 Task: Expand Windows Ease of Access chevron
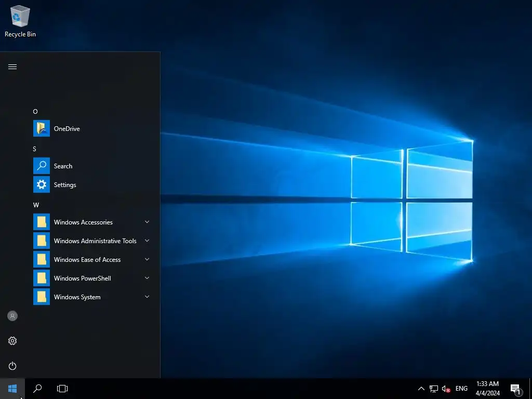point(147,259)
